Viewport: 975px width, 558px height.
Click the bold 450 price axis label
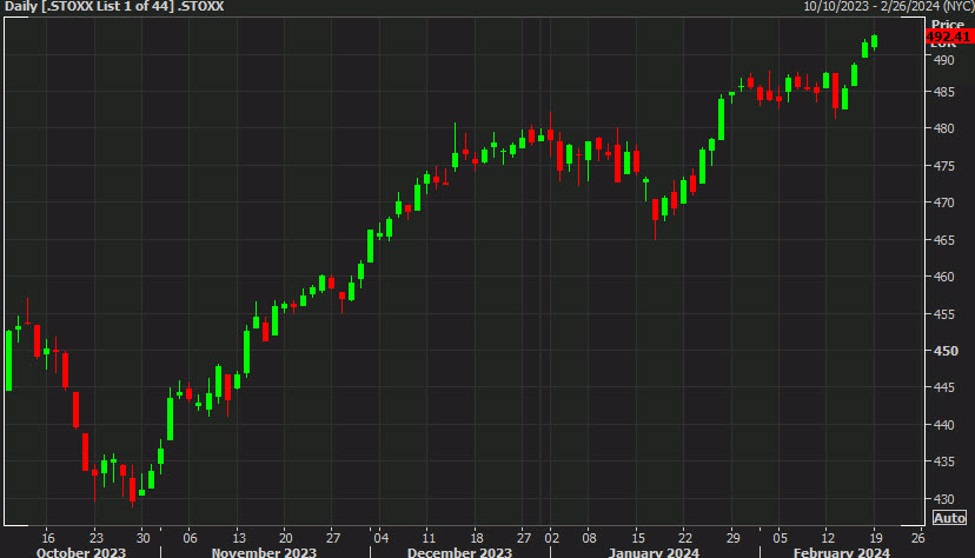click(x=945, y=351)
